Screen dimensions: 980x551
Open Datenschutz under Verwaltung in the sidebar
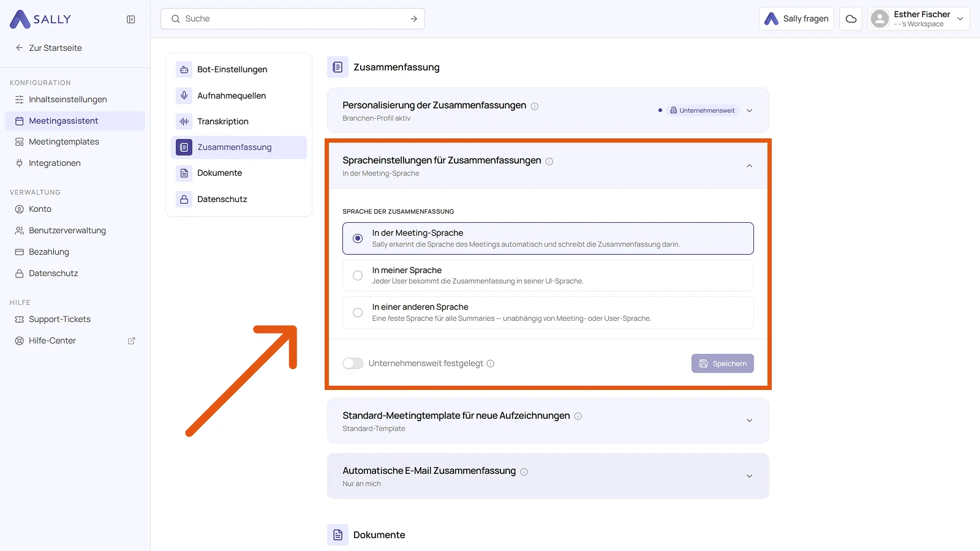75,274
